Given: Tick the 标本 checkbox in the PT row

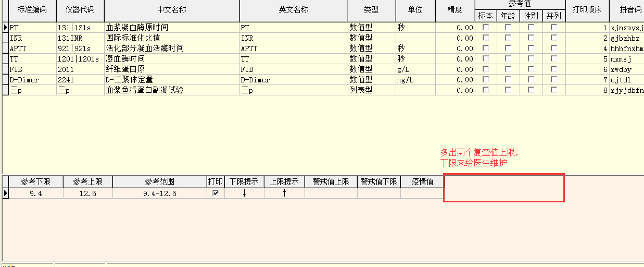Looking at the screenshot, I should pyautogui.click(x=486, y=27).
